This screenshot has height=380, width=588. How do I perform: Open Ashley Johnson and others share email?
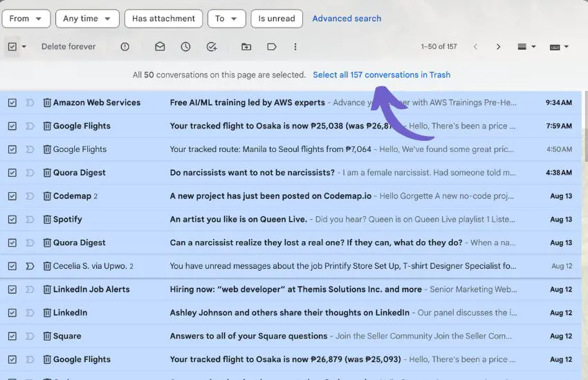(289, 312)
